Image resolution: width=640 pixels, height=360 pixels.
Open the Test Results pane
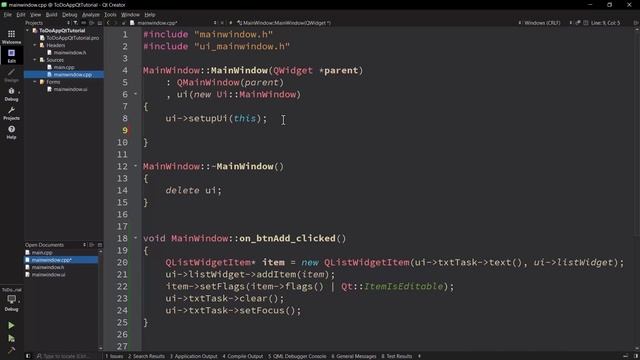coord(397,356)
